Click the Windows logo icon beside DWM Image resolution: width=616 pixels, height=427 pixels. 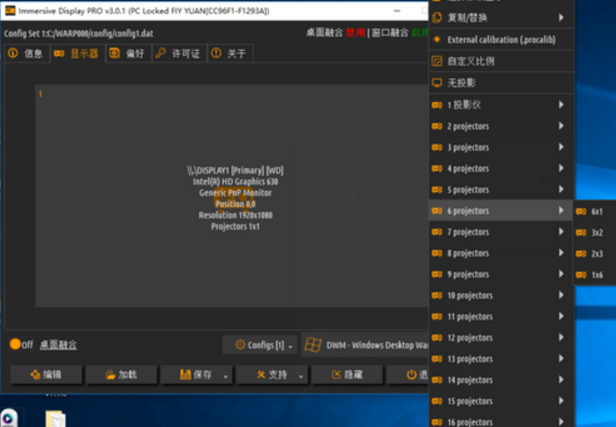(313, 345)
